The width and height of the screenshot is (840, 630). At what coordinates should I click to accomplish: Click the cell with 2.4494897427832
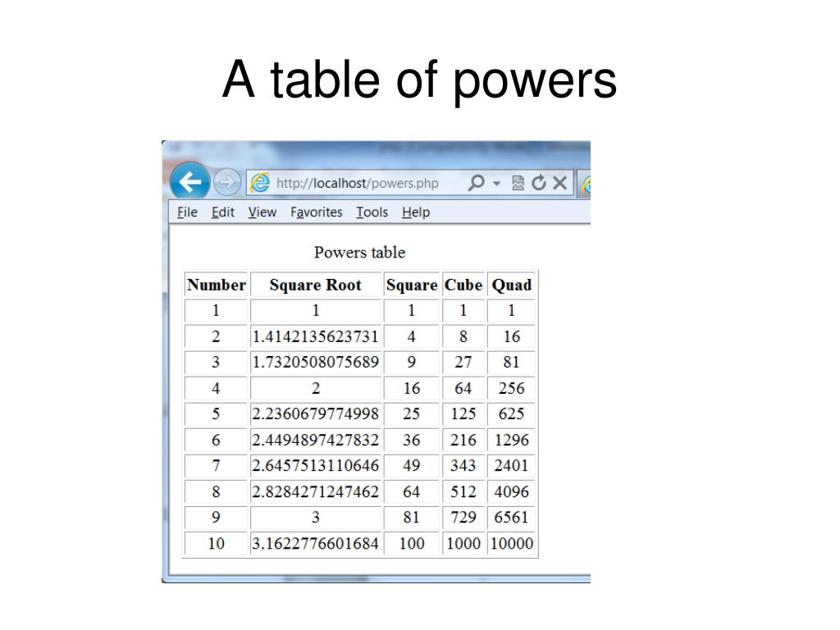pyautogui.click(x=316, y=440)
